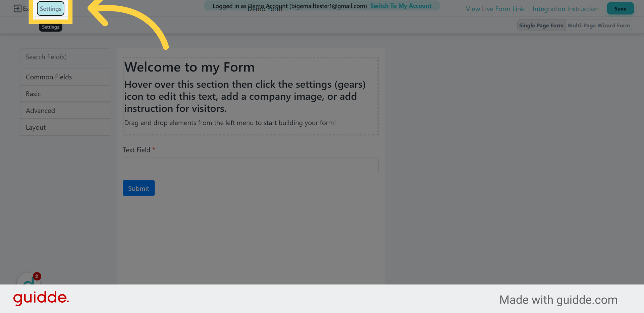Open the chat widget with notification badge
Image resolution: width=644 pixels, height=313 pixels.
coord(29,279)
